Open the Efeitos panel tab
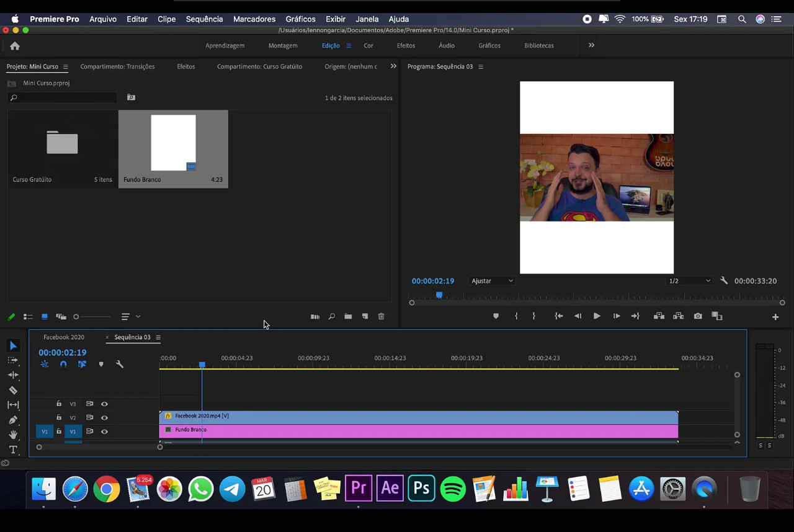 [x=186, y=67]
